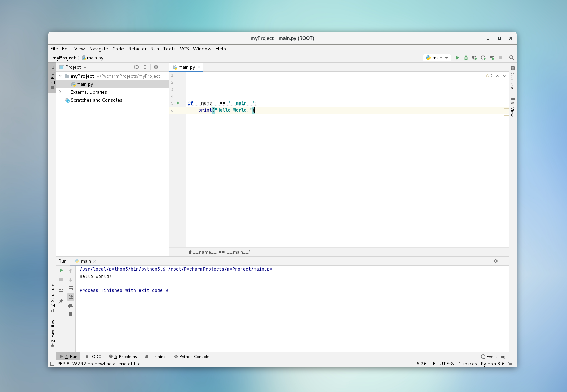The width and height of the screenshot is (567, 392).
Task: Select the Debug icon in the toolbar
Action: point(466,58)
